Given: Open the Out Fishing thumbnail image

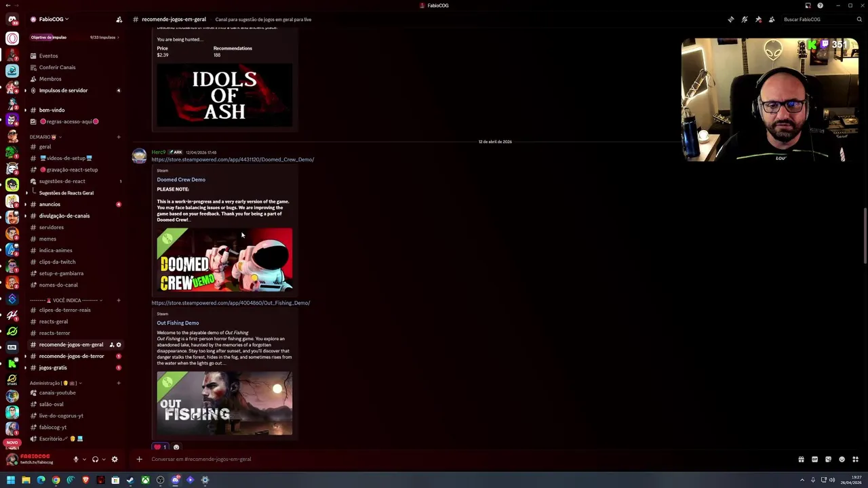Looking at the screenshot, I should point(224,403).
